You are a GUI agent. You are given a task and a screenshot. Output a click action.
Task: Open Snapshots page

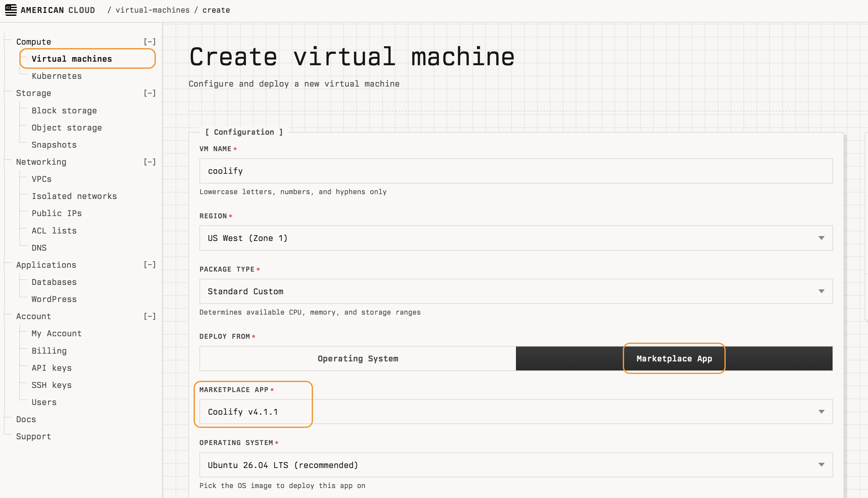[x=54, y=145]
